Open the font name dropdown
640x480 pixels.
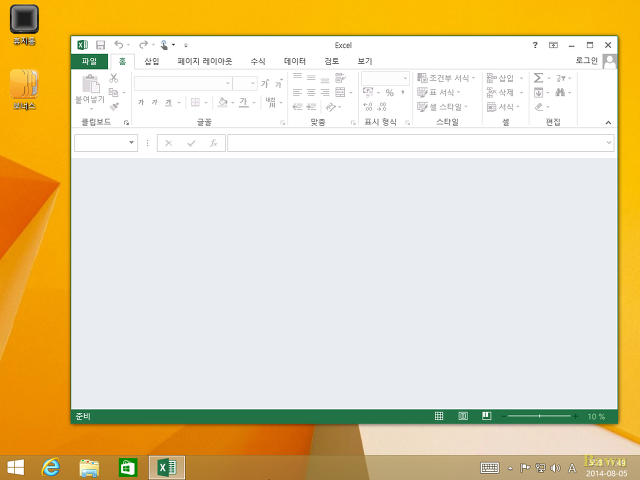[x=228, y=83]
